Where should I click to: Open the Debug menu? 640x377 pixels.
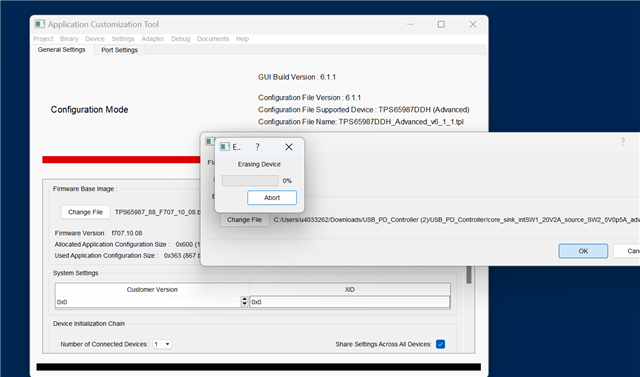pos(180,39)
